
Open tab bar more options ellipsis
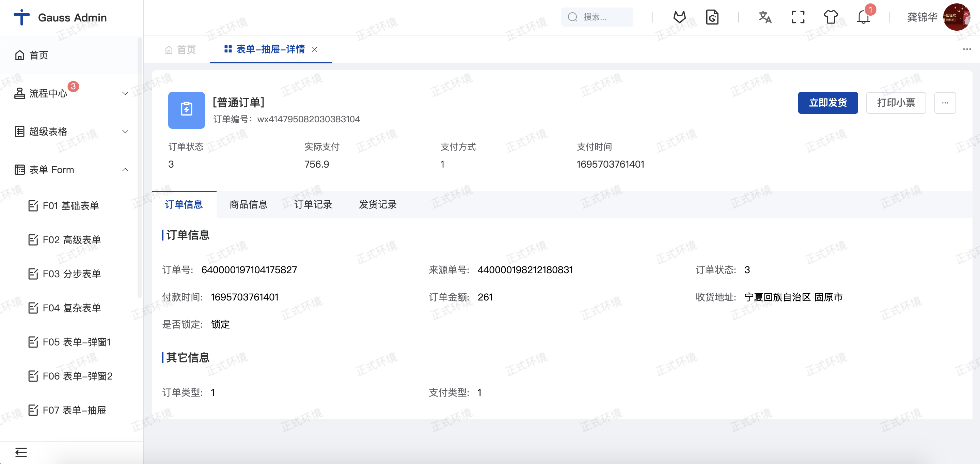[967, 49]
